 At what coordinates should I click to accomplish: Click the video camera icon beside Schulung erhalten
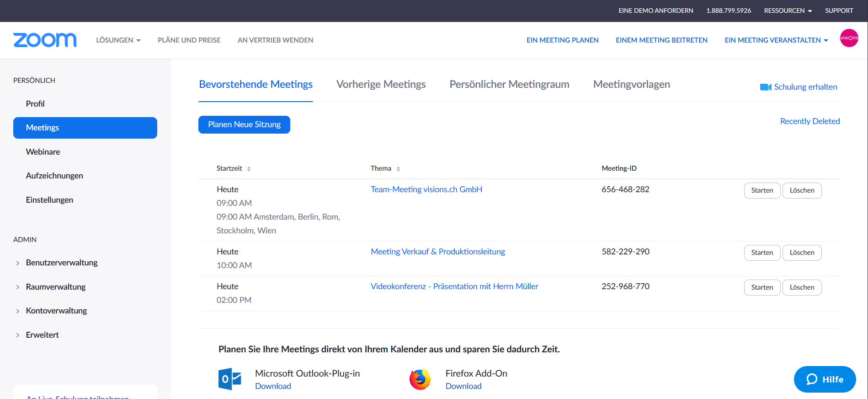765,87
